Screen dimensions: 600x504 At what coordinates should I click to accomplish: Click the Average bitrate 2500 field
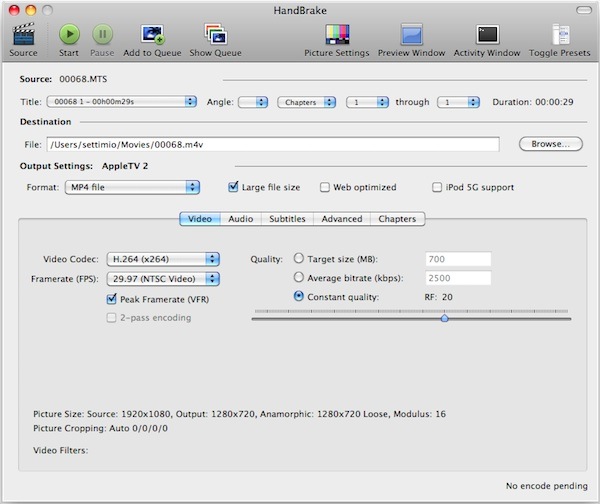pyautogui.click(x=458, y=278)
